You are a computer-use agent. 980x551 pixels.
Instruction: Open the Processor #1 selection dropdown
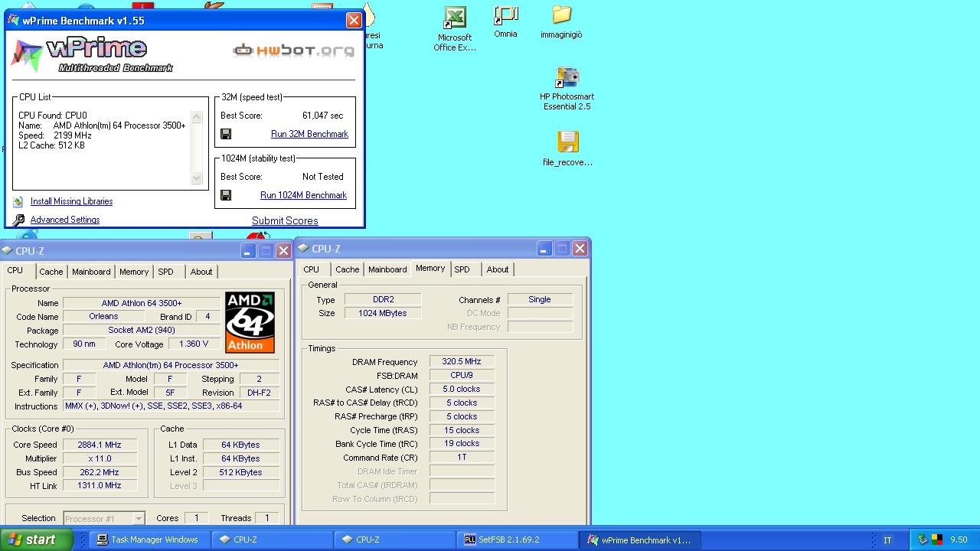coord(103,518)
